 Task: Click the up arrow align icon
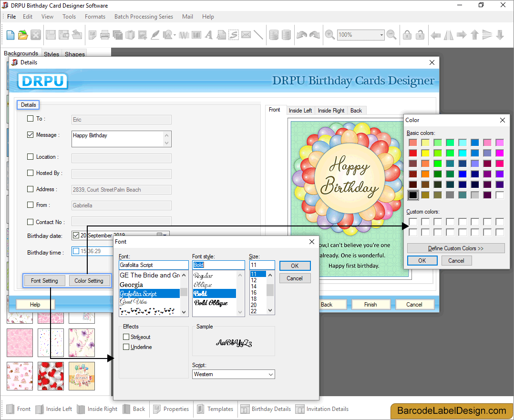click(474, 35)
